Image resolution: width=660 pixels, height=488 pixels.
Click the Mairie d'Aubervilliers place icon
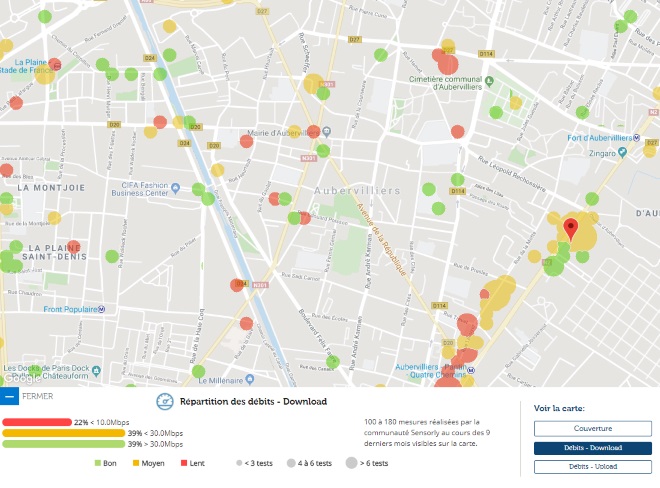point(327,133)
